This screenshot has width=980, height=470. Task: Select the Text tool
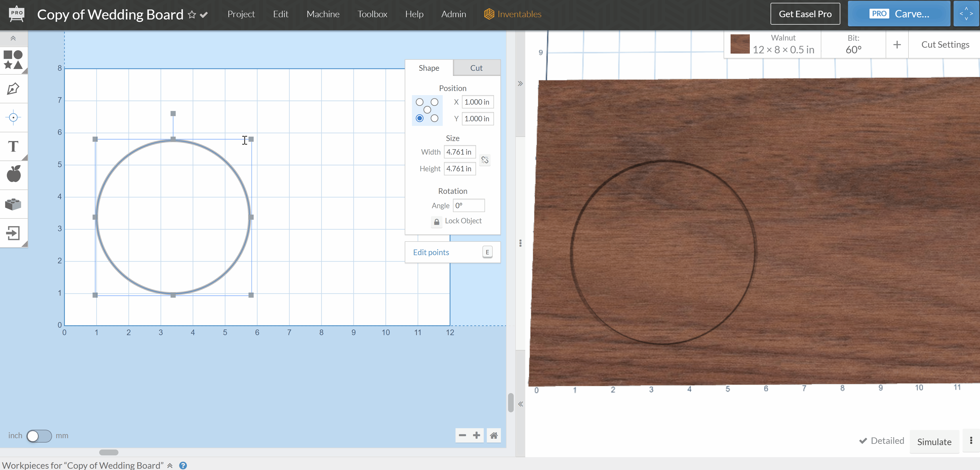[x=13, y=146]
